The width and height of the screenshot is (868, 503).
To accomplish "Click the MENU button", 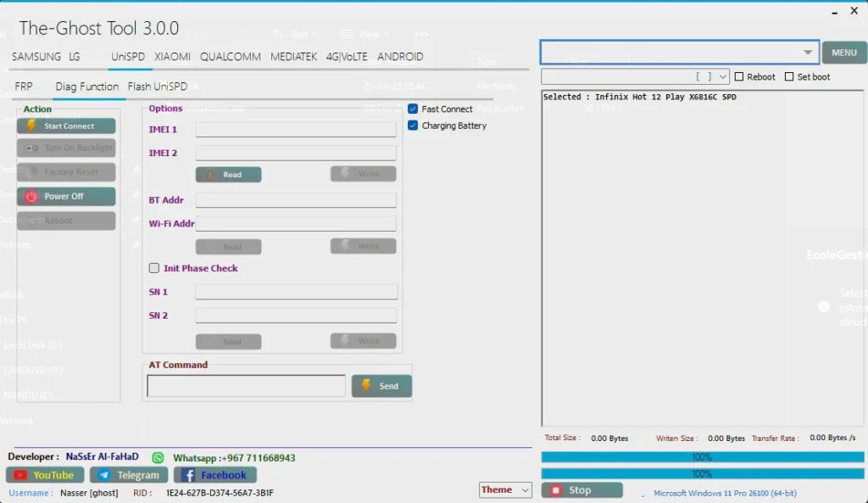I will point(843,53).
